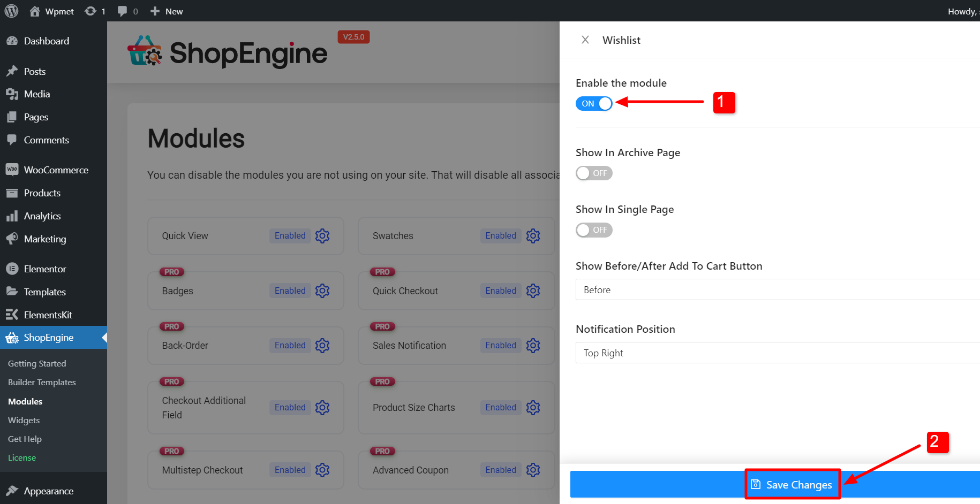Disable the Enable the module toggle

click(594, 103)
